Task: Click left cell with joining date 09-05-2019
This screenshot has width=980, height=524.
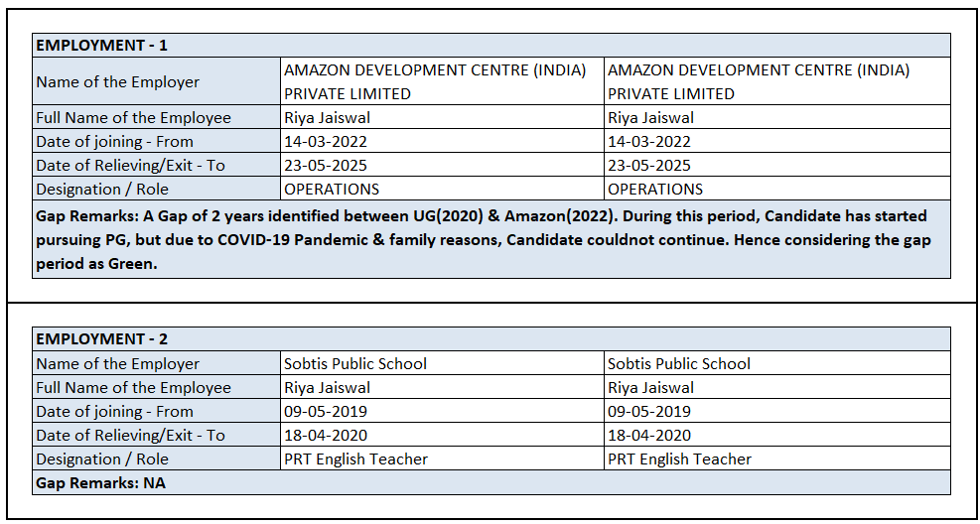Action: pyautogui.click(x=325, y=412)
